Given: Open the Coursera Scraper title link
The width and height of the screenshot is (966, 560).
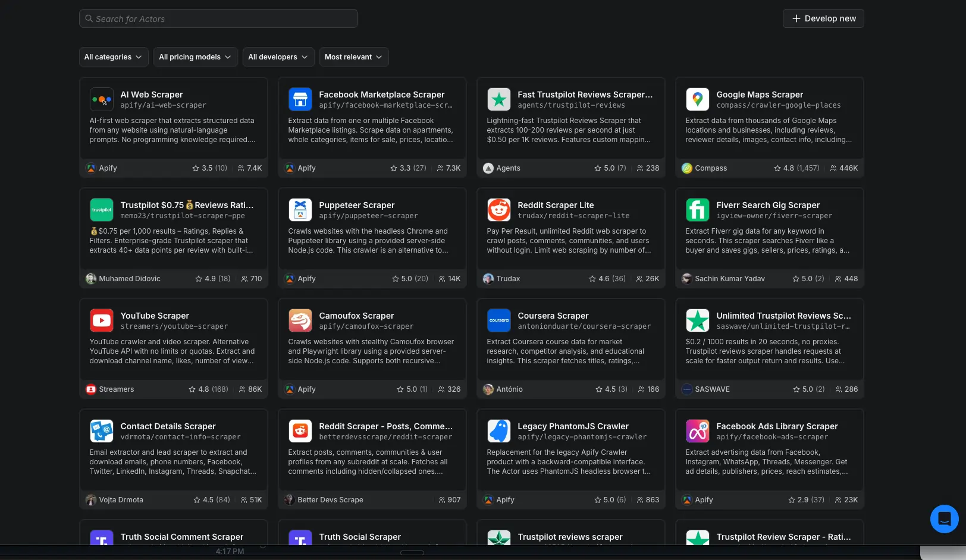Looking at the screenshot, I should (x=553, y=316).
